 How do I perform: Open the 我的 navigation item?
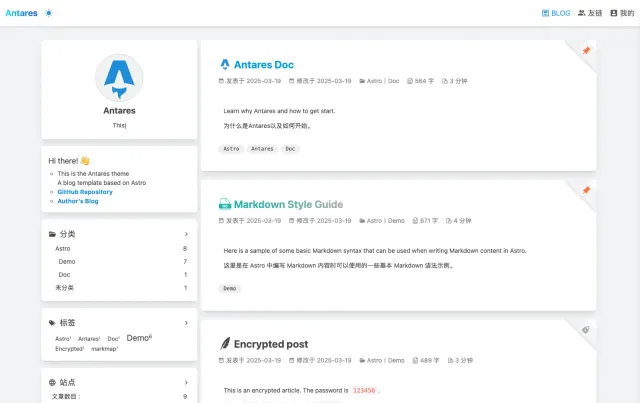(622, 13)
